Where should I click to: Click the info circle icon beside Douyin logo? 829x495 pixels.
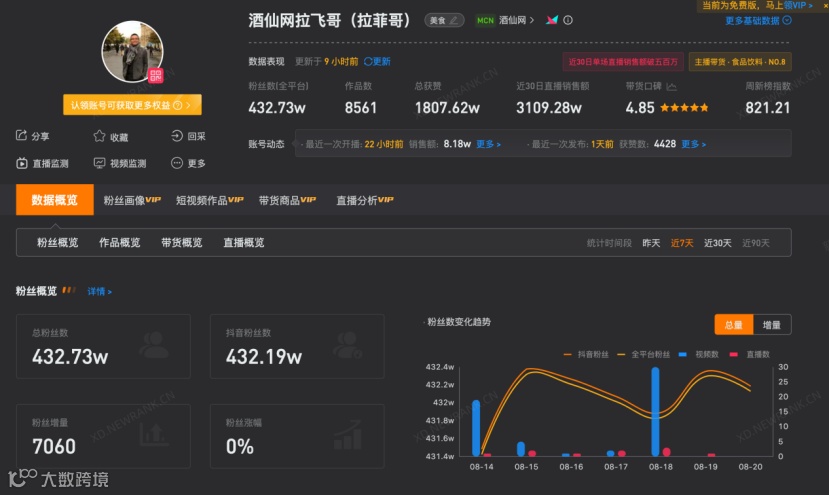coord(568,20)
